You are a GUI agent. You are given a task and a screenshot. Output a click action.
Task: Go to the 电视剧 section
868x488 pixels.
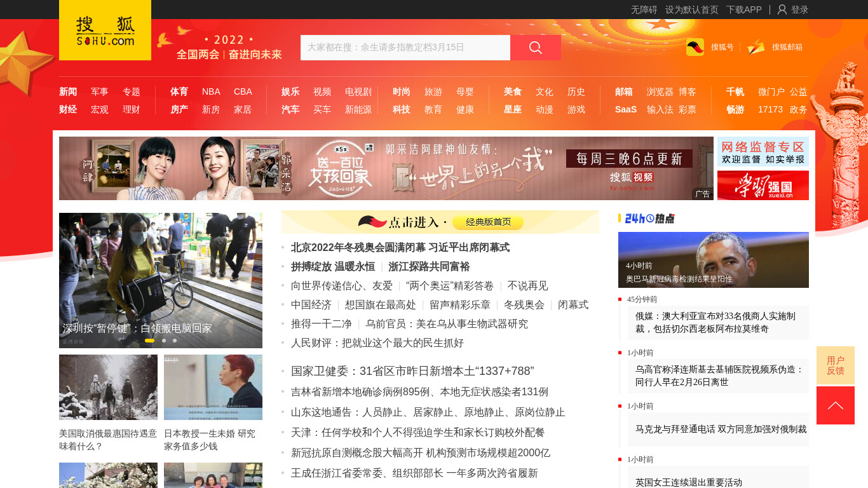tap(358, 91)
